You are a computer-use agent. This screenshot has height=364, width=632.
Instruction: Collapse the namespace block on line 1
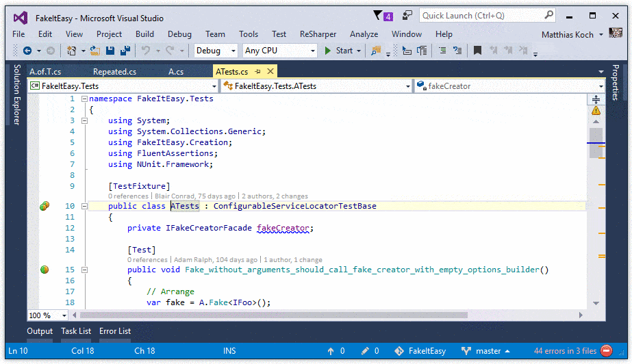coord(85,99)
